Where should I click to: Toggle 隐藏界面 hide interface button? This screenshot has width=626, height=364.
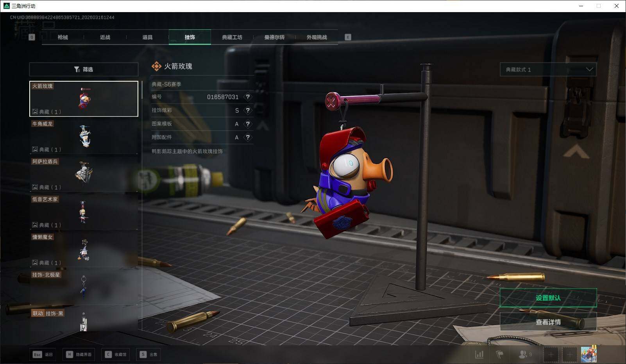(x=79, y=354)
